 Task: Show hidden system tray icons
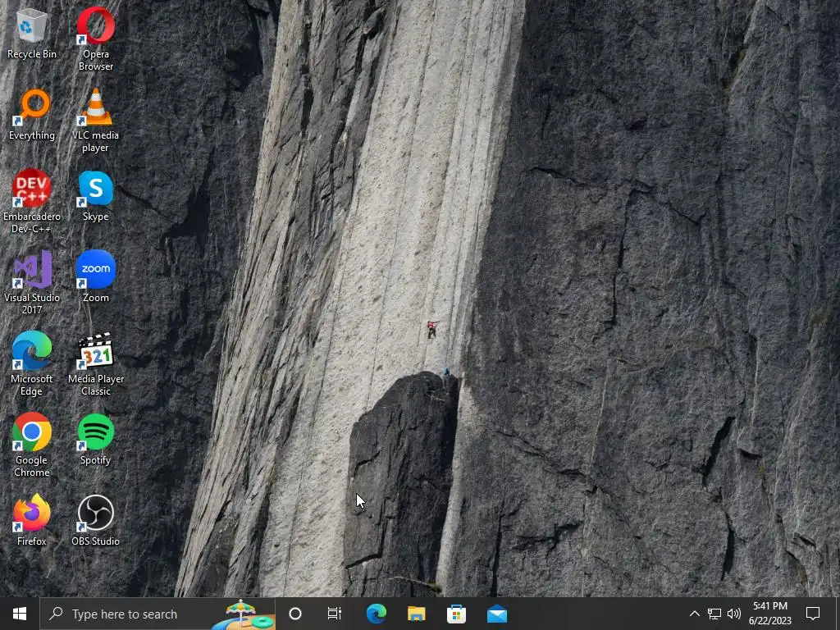694,614
